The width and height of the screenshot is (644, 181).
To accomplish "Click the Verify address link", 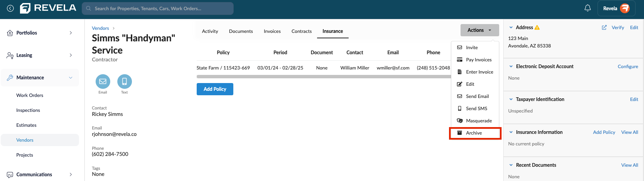I will tap(618, 27).
